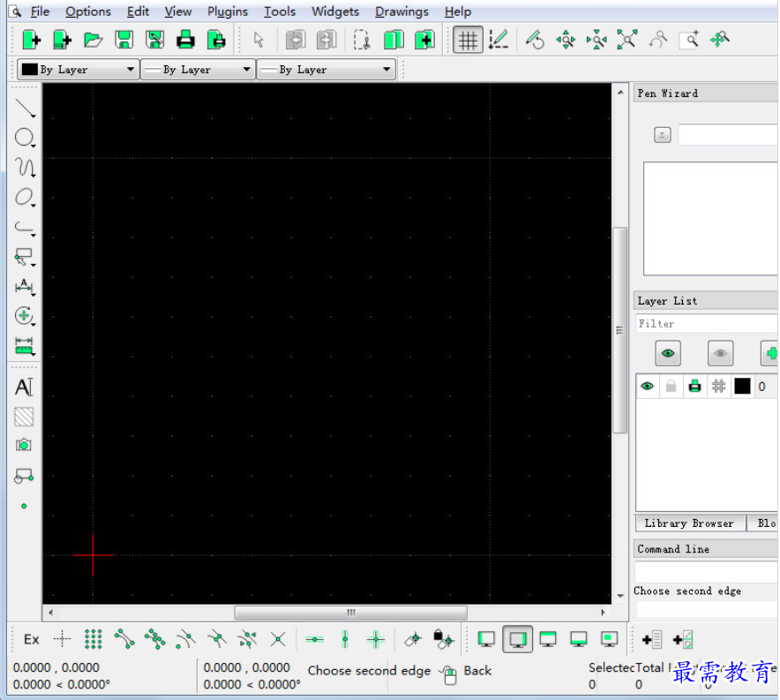
Task: Toggle Exclusive snap mode (Ex)
Action: click(32, 639)
